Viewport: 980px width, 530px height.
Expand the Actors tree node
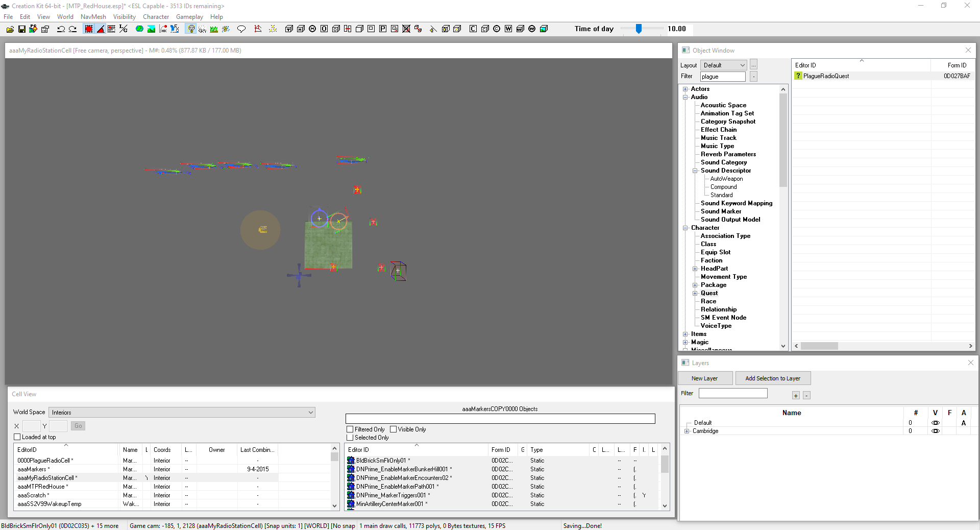coord(685,89)
